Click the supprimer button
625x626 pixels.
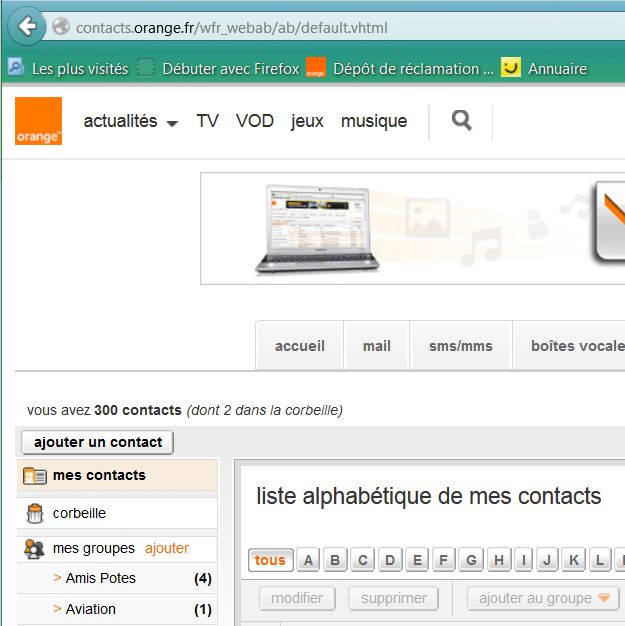[394, 598]
